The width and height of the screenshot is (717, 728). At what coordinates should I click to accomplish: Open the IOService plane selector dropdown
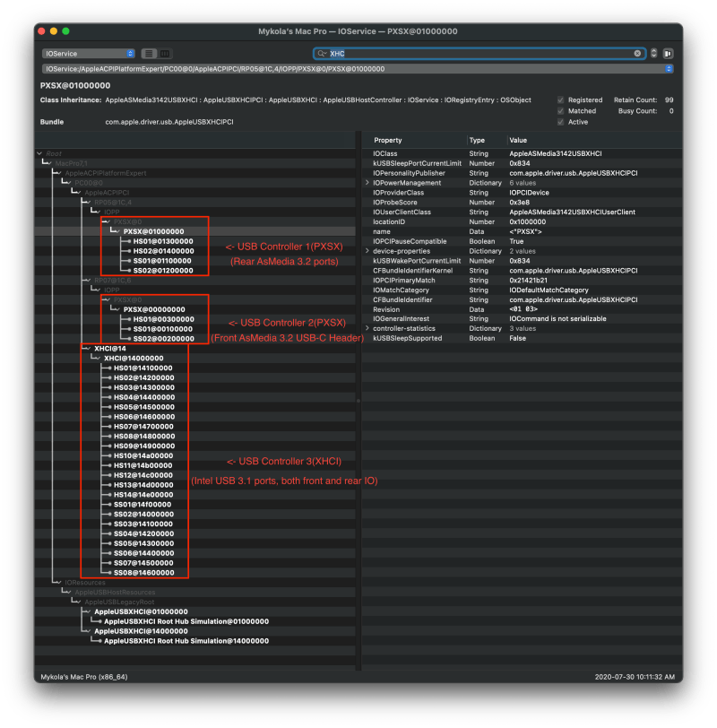(x=86, y=53)
